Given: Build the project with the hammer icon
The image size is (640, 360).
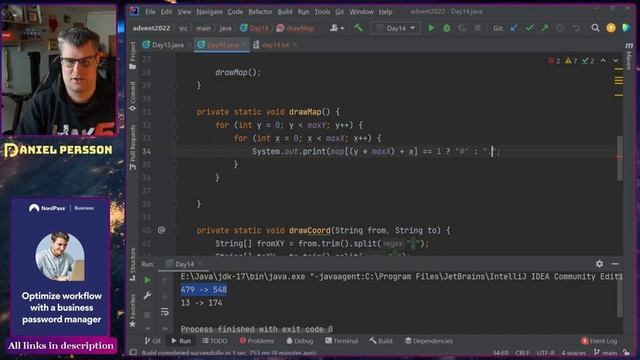Looking at the screenshot, I should [x=358, y=28].
